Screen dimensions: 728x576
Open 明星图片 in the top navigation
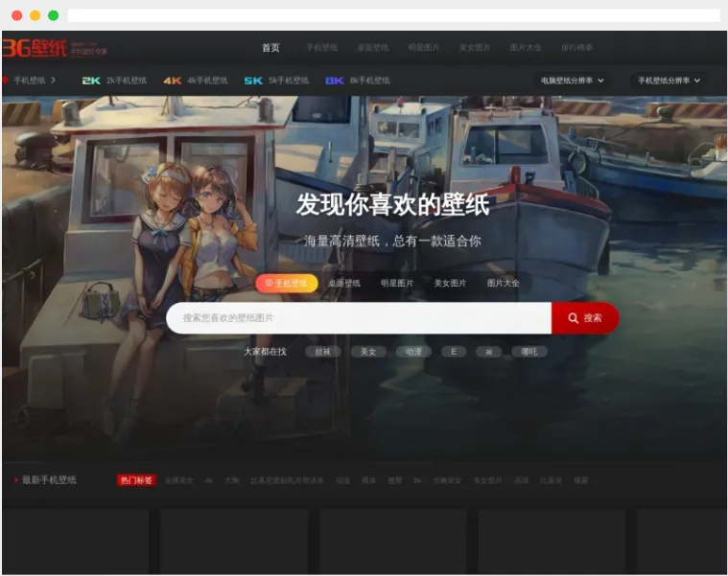point(423,48)
